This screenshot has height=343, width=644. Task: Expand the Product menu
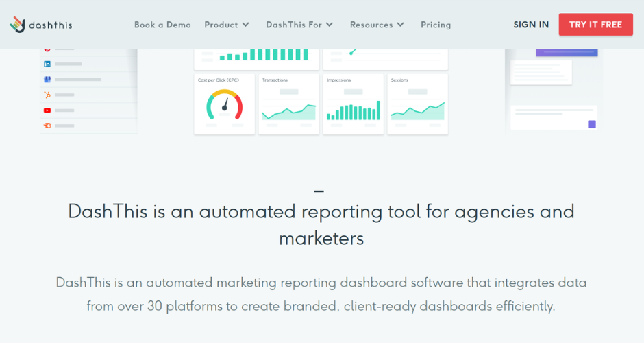pos(227,25)
